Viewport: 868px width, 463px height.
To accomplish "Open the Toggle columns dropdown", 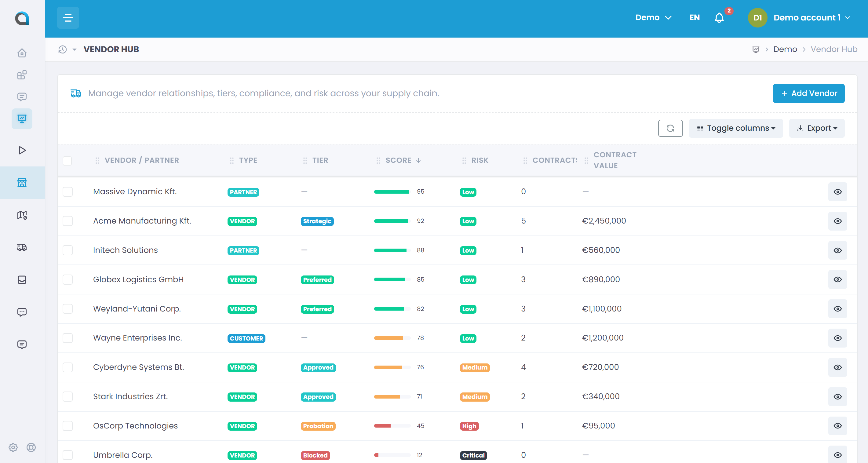I will [x=736, y=128].
